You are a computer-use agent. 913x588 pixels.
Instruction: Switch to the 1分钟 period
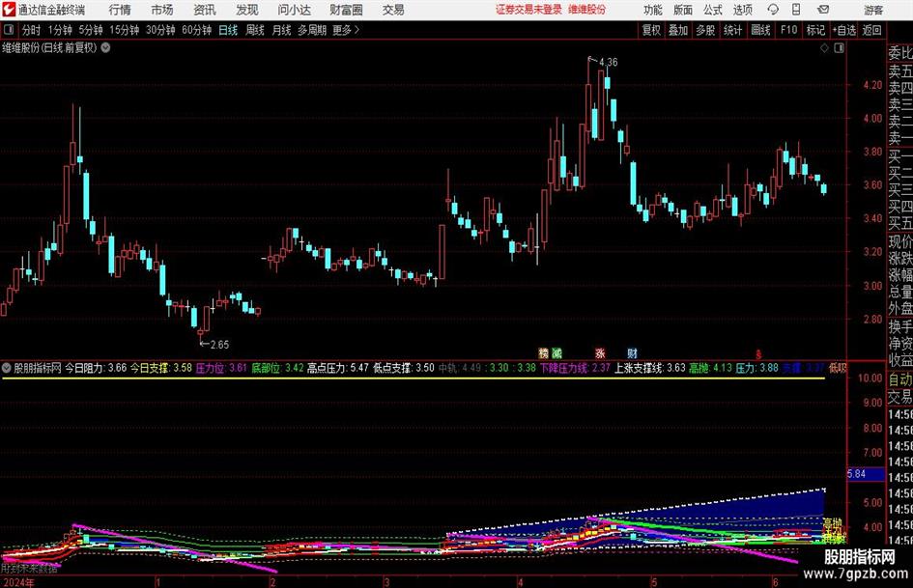59,30
